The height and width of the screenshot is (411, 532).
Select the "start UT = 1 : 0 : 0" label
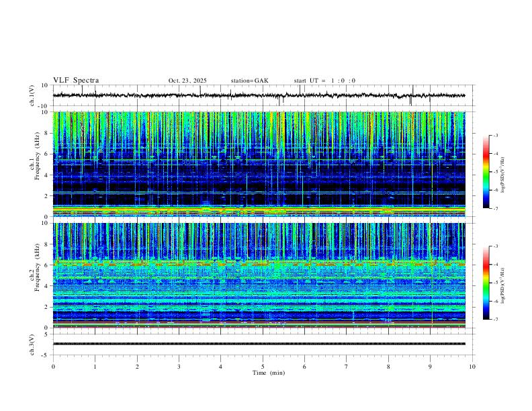[324, 81]
